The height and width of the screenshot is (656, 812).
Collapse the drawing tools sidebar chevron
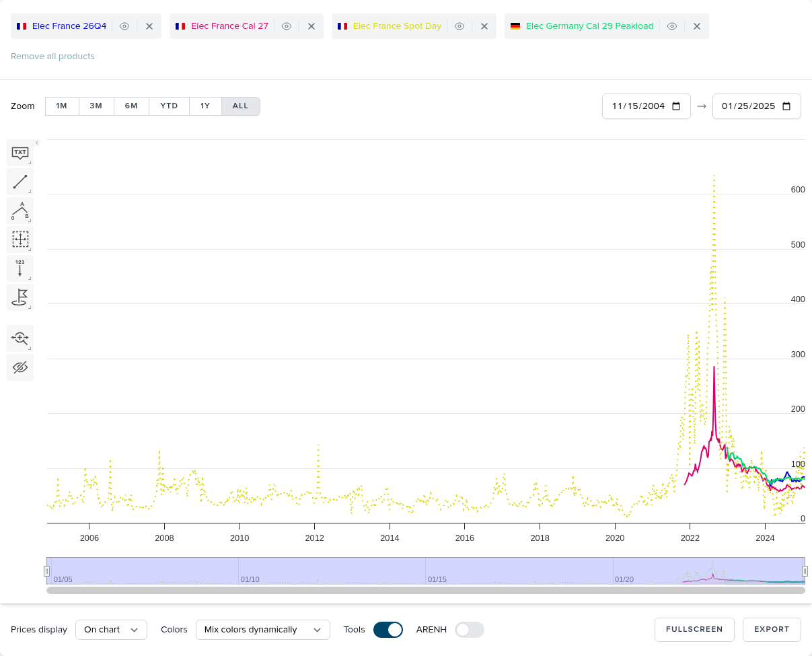click(37, 143)
